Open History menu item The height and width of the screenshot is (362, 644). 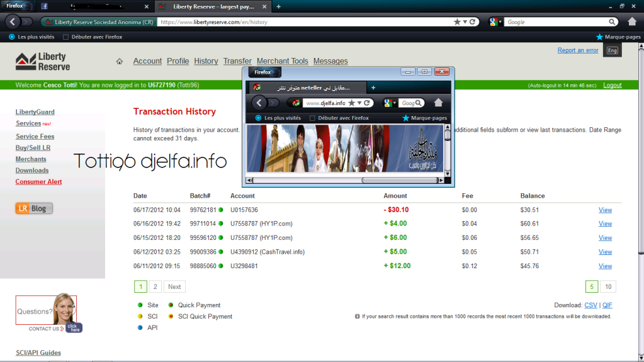pos(206,61)
